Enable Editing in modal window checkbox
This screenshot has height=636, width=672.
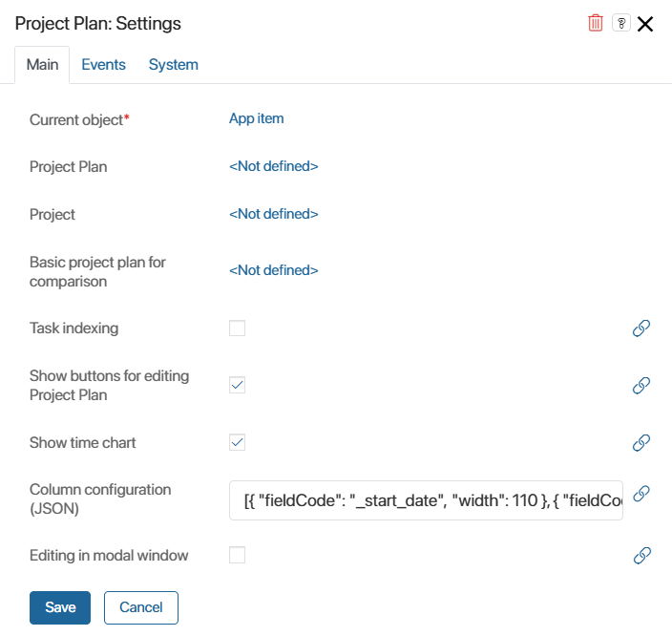point(237,555)
